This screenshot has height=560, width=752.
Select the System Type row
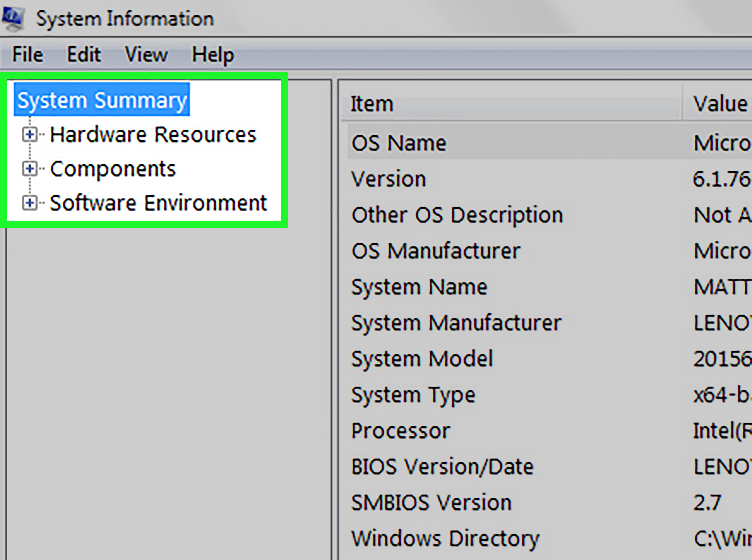[413, 394]
